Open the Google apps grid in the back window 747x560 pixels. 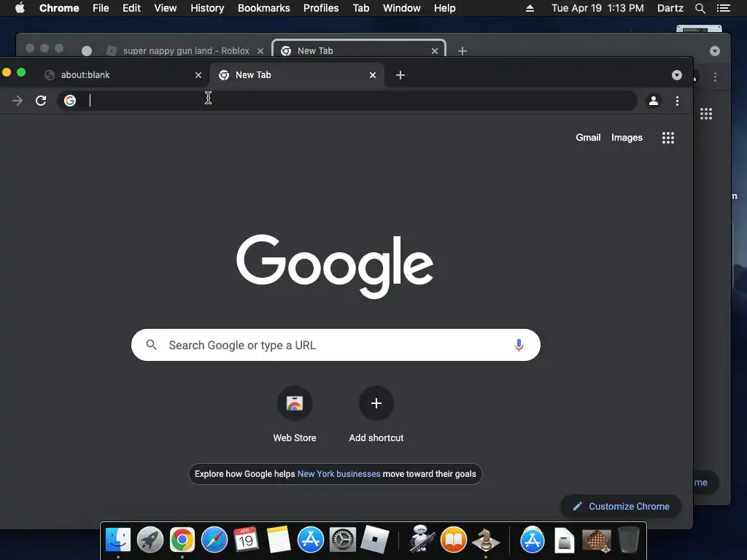(706, 114)
